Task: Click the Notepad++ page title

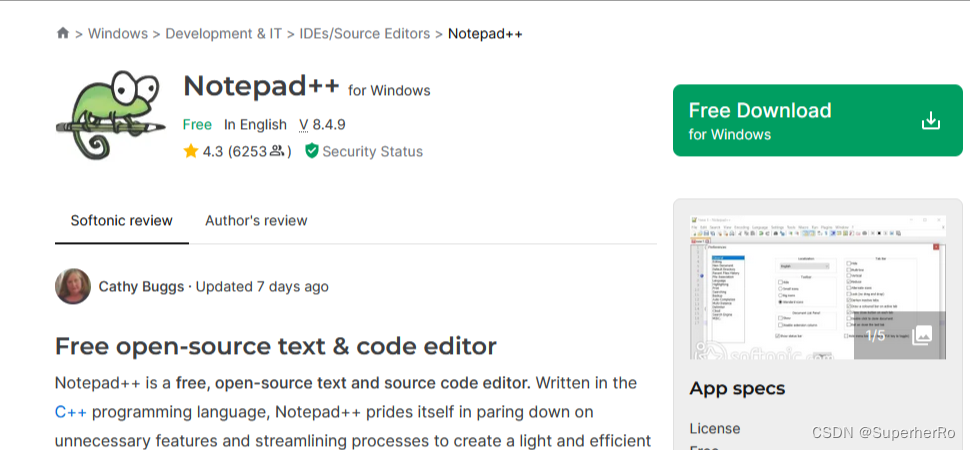Action: [261, 86]
